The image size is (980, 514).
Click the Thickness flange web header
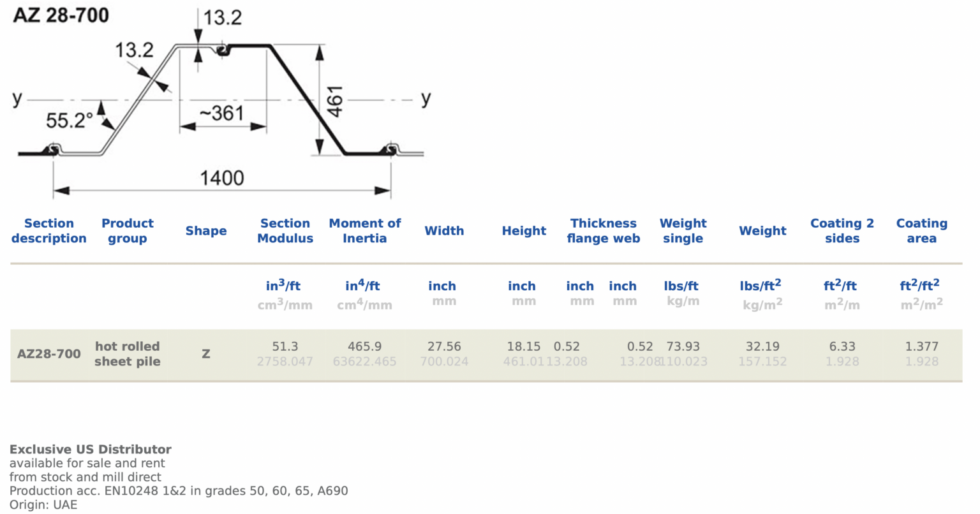point(604,231)
